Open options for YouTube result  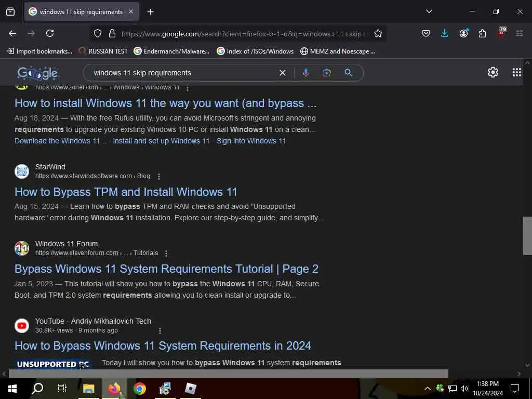click(x=160, y=330)
